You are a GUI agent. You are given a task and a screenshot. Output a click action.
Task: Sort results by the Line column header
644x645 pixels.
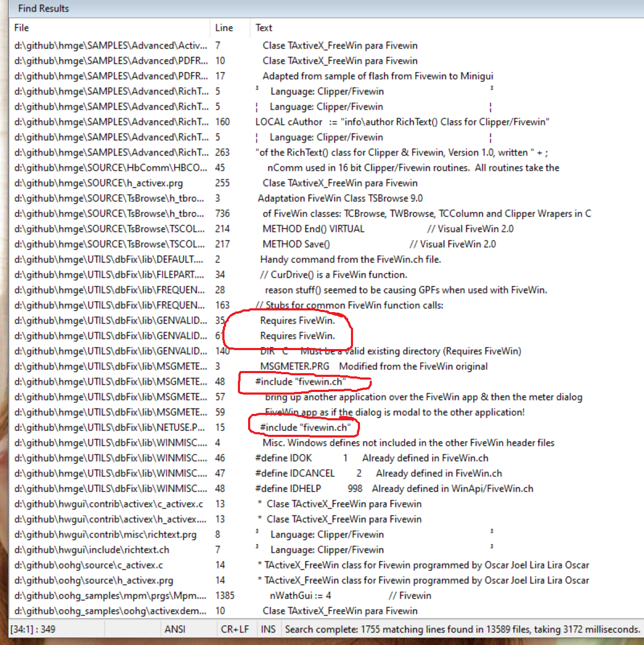(x=229, y=28)
